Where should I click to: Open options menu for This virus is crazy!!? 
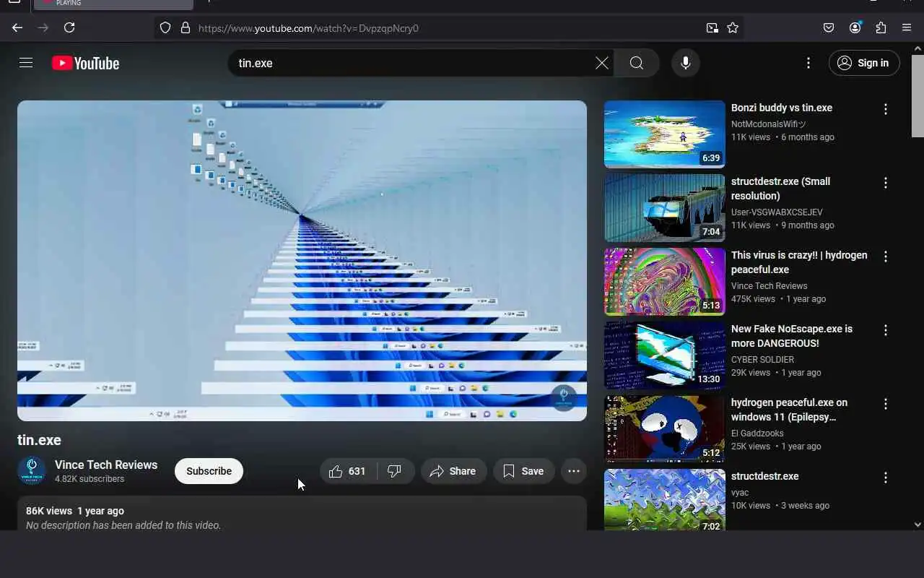point(886,256)
